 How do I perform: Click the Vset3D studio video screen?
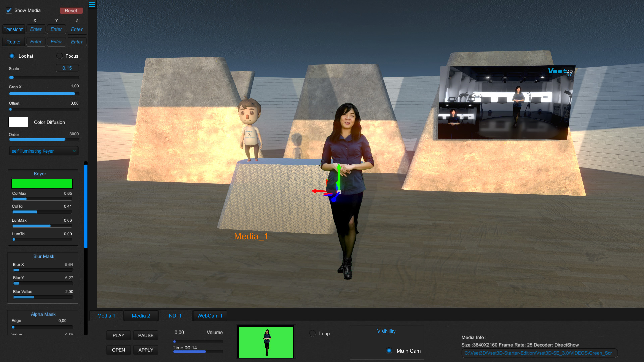coord(506,103)
